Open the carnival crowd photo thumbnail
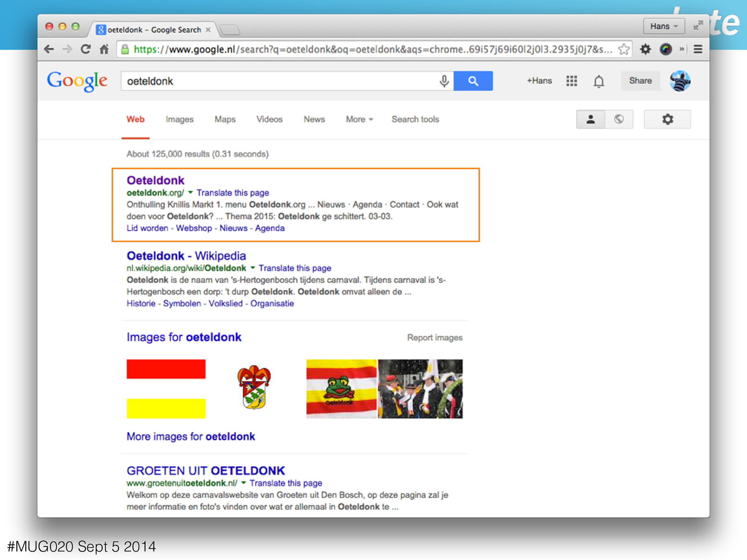747x560 pixels. point(420,389)
